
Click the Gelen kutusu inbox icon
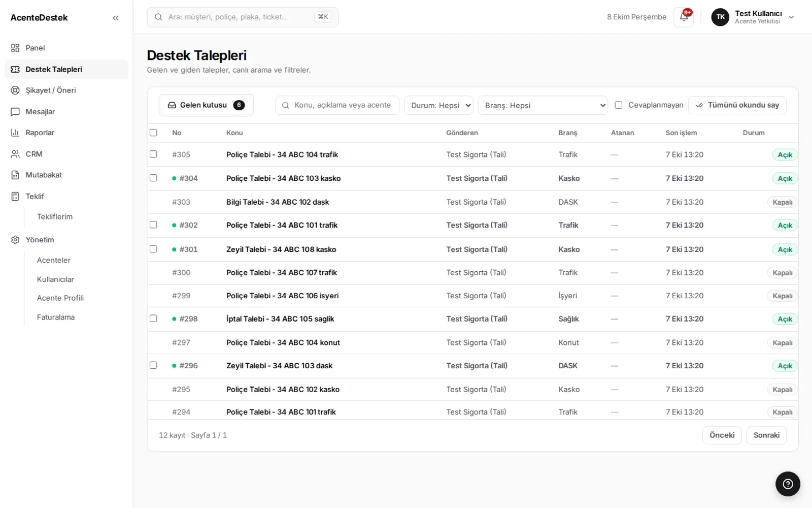pos(172,105)
